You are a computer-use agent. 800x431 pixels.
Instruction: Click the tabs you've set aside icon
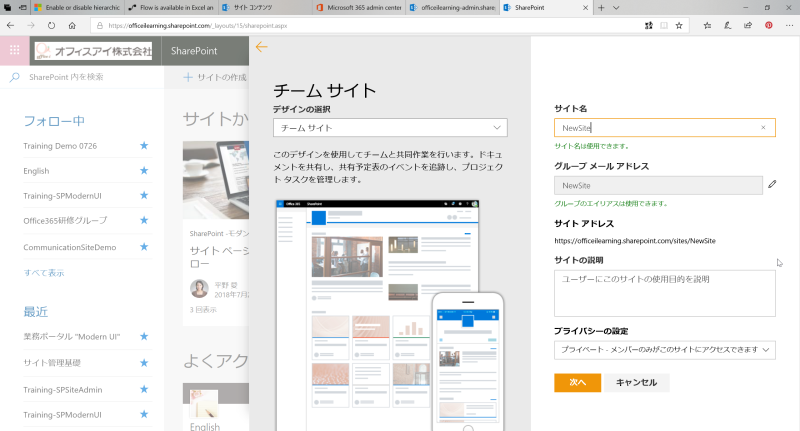[8, 8]
